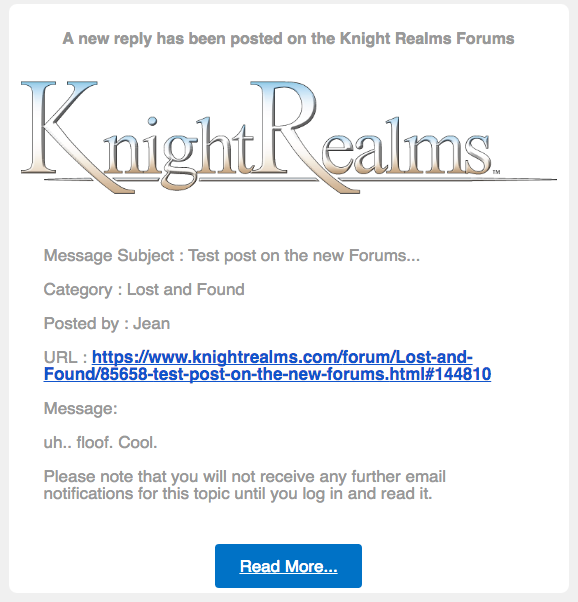Click the TM trademark symbol beside the logo
The height and width of the screenshot is (602, 578).
point(496,172)
